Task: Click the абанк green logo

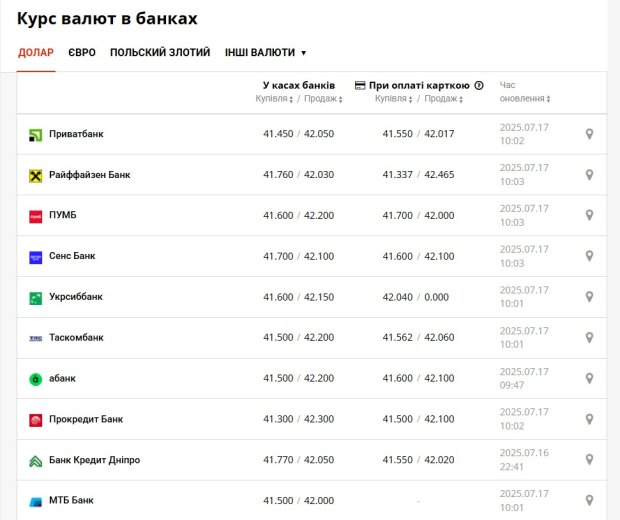Action: tap(36, 379)
